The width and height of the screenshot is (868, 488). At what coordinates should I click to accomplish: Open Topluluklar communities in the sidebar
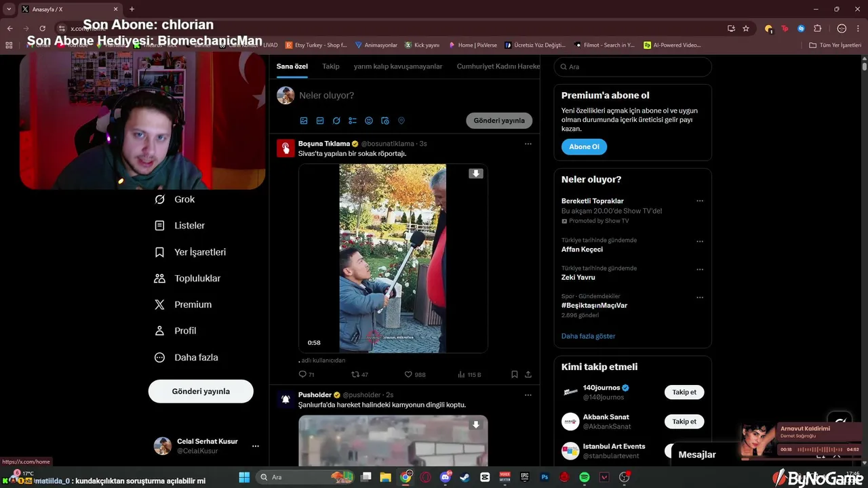click(188, 279)
